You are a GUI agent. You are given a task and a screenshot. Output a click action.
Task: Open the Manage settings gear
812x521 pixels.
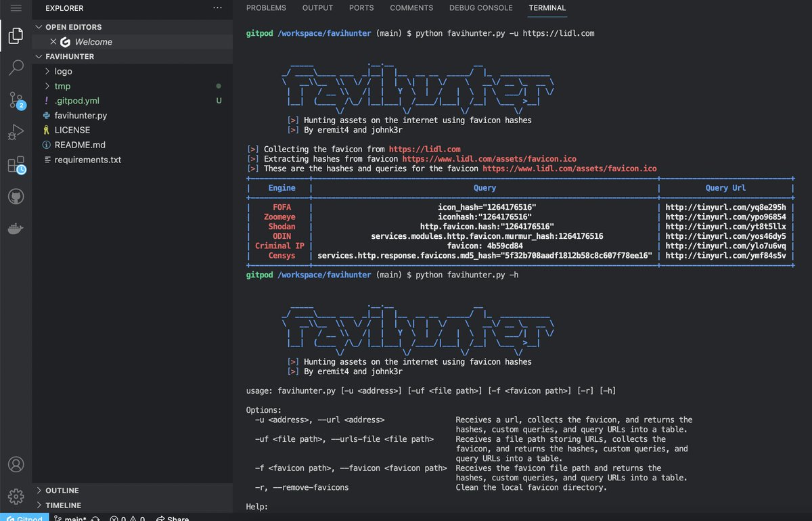(16, 496)
